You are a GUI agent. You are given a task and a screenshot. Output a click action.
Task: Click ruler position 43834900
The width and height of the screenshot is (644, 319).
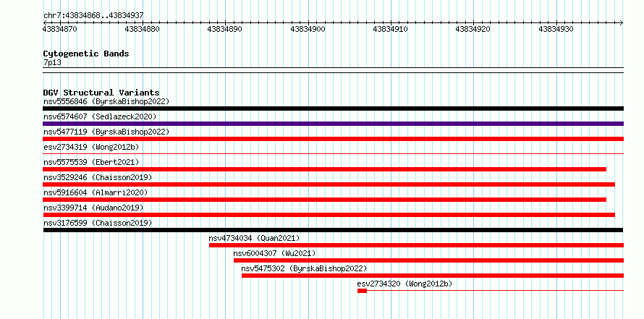tap(308, 29)
